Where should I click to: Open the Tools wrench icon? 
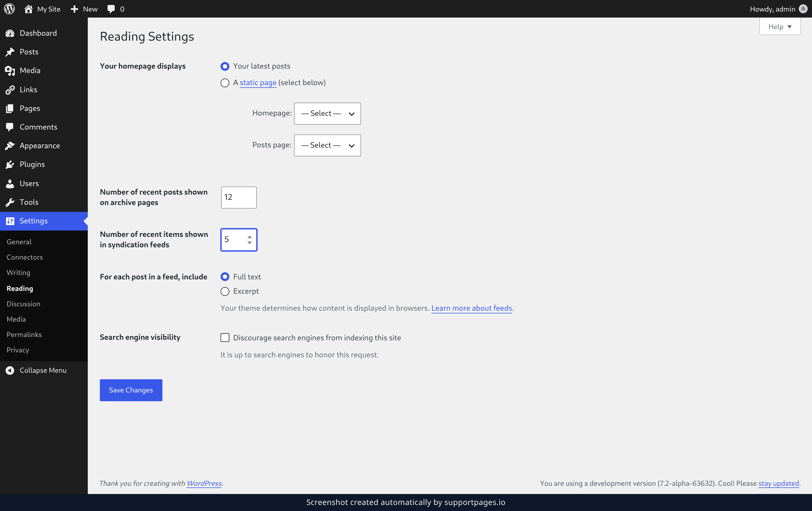[x=10, y=202]
